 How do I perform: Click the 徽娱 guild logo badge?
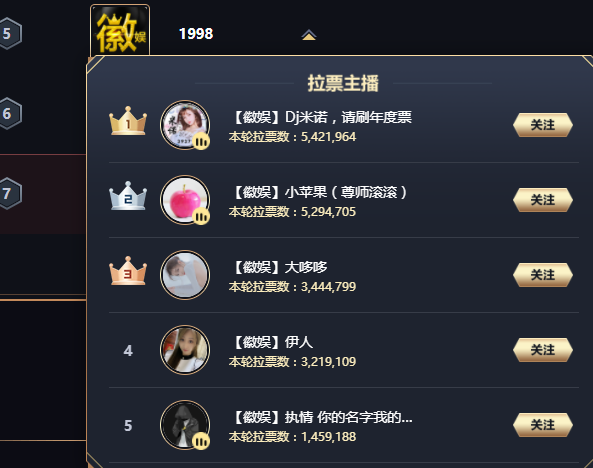(x=120, y=30)
